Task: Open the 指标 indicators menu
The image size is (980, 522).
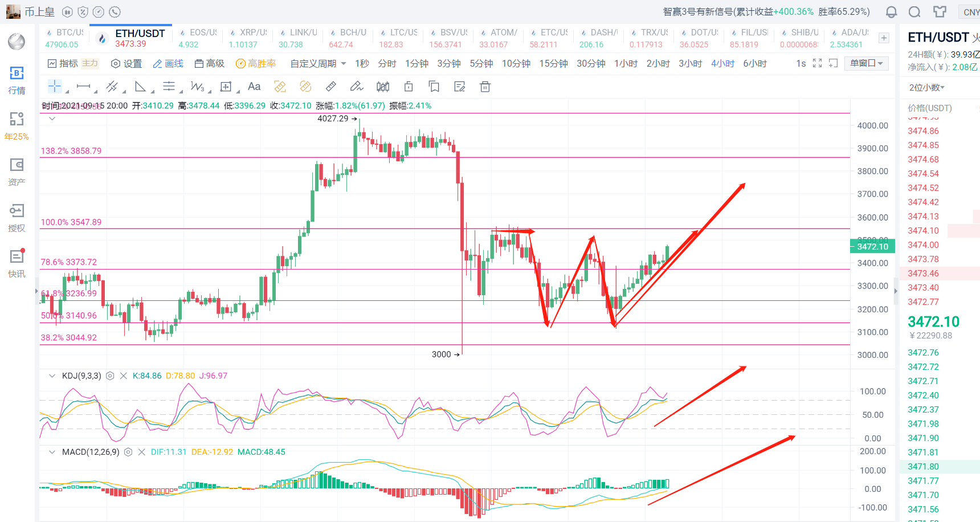Action: point(63,63)
